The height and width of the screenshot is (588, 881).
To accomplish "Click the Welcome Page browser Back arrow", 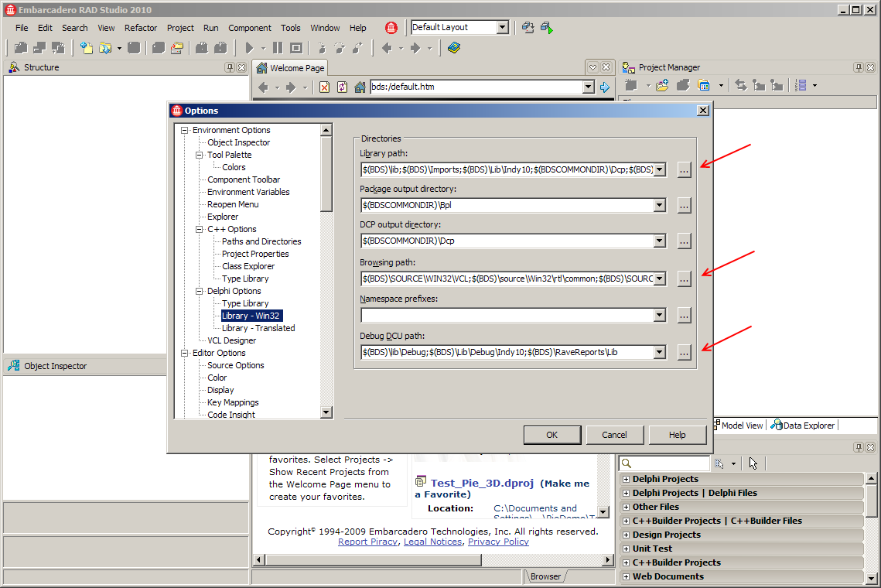I will click(263, 87).
